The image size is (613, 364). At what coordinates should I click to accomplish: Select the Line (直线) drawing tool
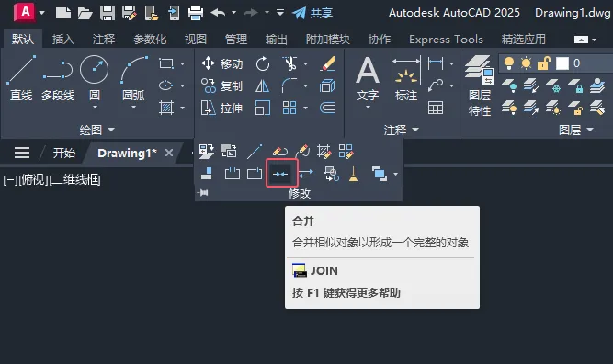pyautogui.click(x=21, y=78)
